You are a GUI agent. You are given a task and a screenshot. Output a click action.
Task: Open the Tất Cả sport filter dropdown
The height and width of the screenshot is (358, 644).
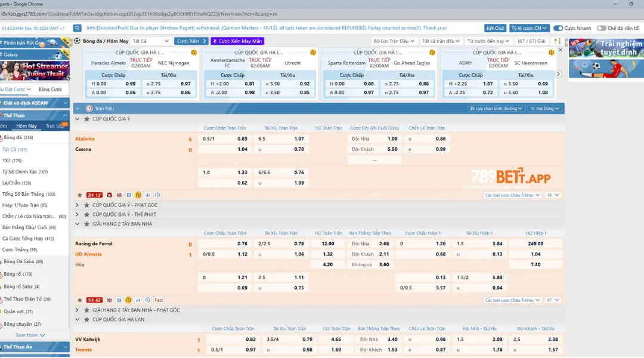[150, 41]
